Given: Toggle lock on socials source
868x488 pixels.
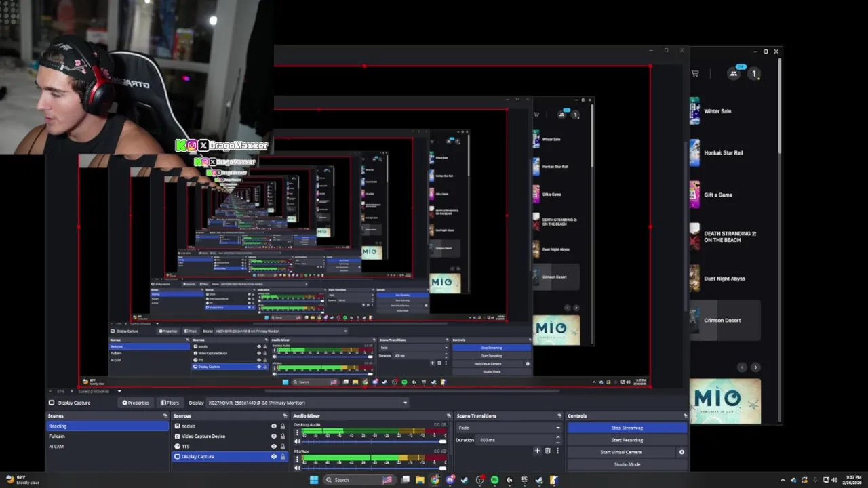Looking at the screenshot, I should [x=283, y=426].
